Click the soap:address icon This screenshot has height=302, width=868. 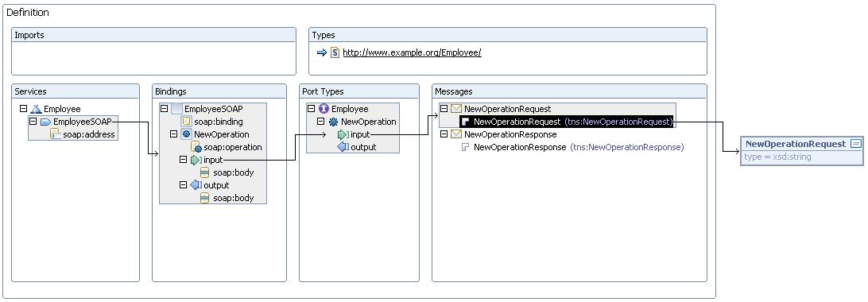56,134
